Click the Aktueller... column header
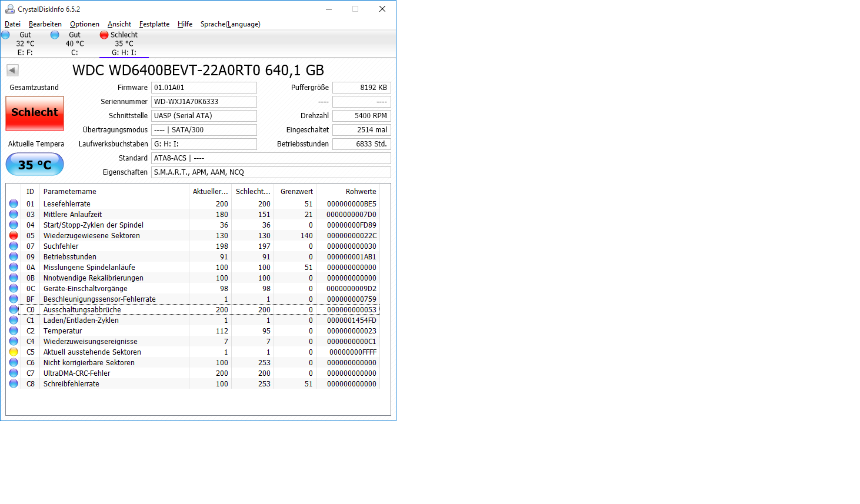Screen dimensions: 860x504 point(210,192)
